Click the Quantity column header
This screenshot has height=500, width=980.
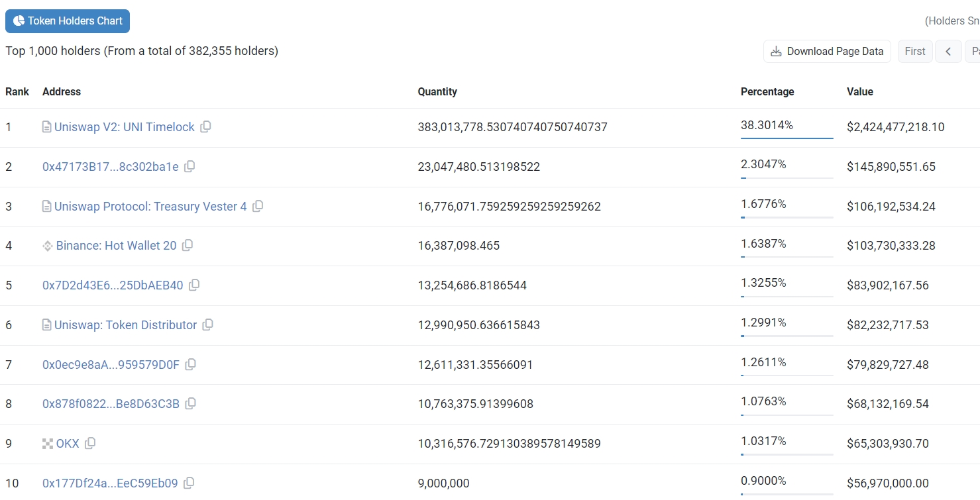437,91
